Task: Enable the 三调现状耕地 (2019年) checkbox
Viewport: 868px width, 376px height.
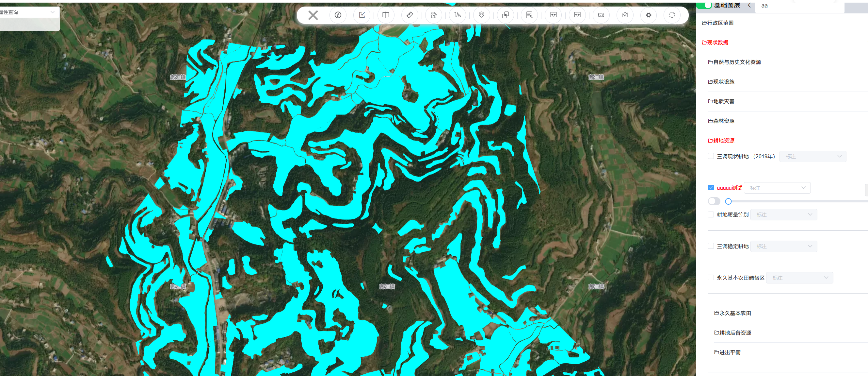Action: coord(711,156)
